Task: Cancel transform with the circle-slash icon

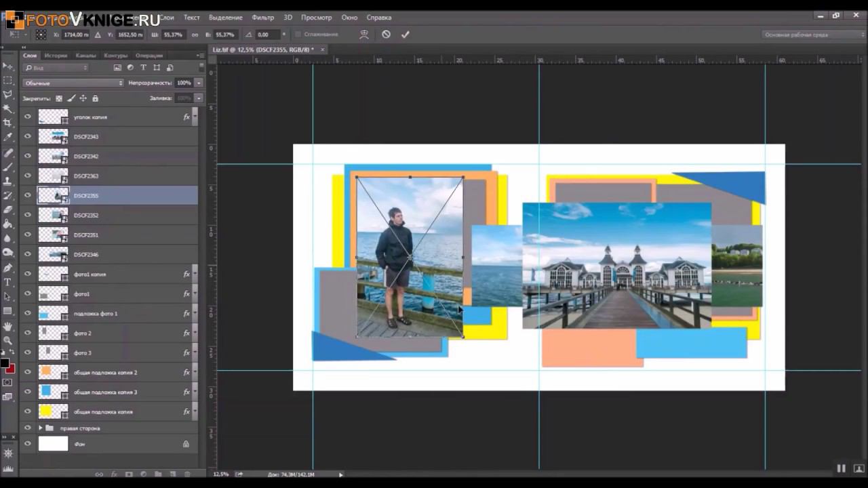Action: point(386,35)
